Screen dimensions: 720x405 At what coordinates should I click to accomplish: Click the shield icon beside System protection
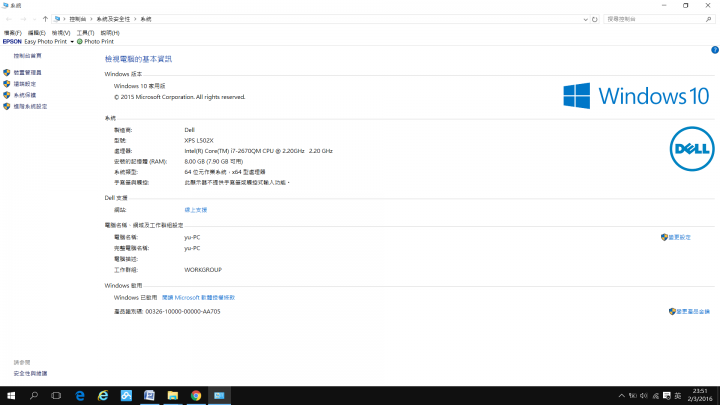coord(6,95)
